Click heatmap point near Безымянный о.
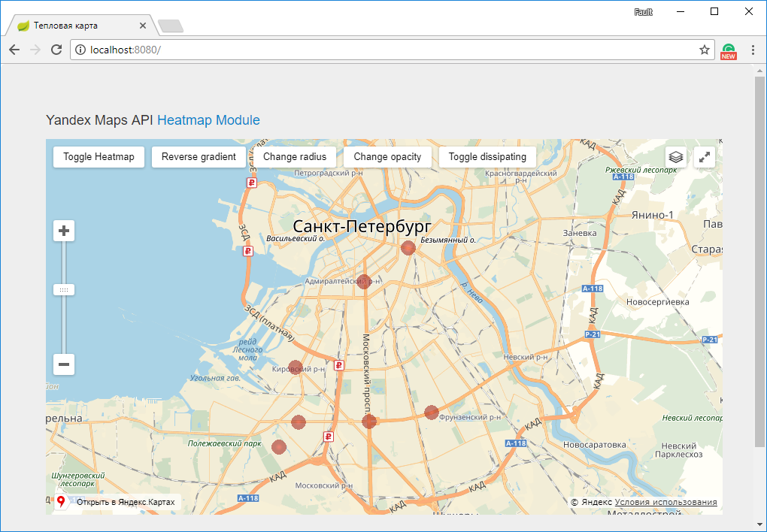Viewport: 767px width, 532px height. coord(408,248)
